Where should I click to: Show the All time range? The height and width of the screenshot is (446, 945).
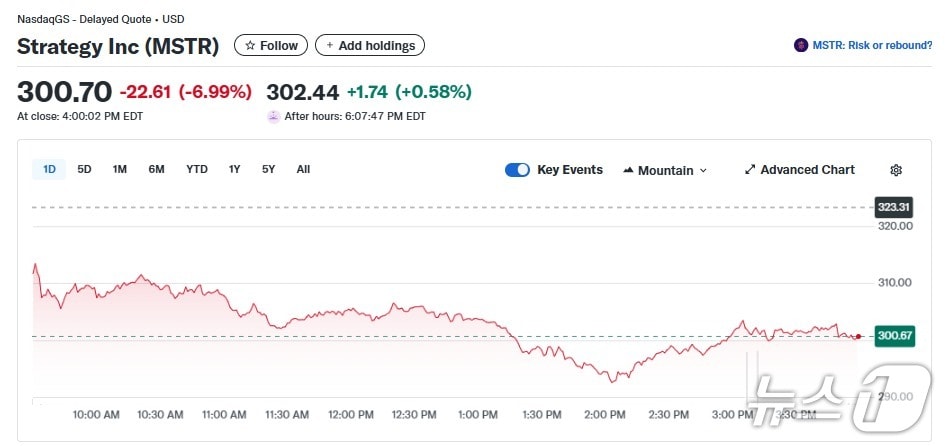tap(303, 169)
